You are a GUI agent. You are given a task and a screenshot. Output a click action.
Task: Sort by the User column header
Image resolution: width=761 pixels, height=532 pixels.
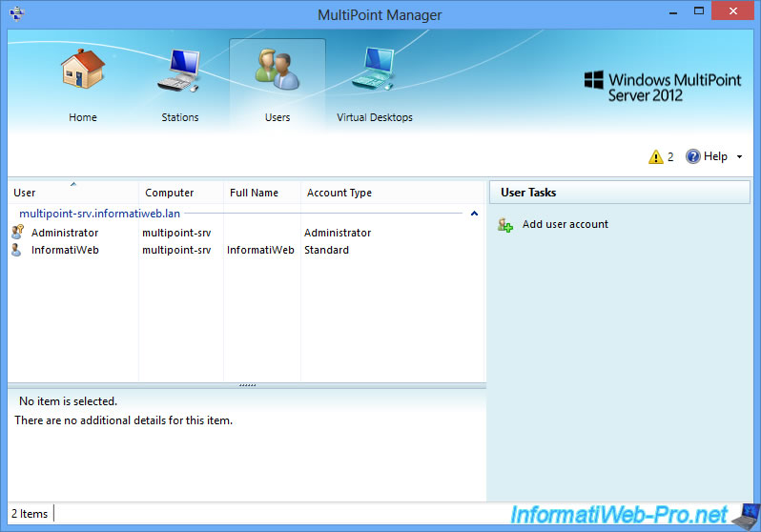(73, 193)
